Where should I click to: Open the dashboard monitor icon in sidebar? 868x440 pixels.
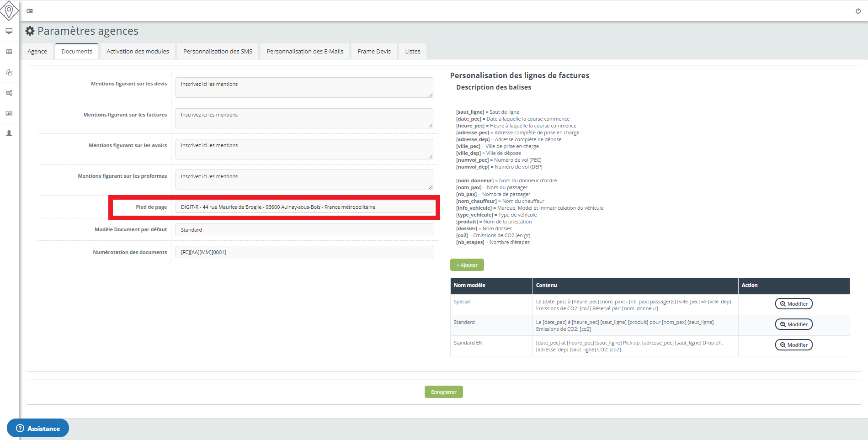click(9, 31)
